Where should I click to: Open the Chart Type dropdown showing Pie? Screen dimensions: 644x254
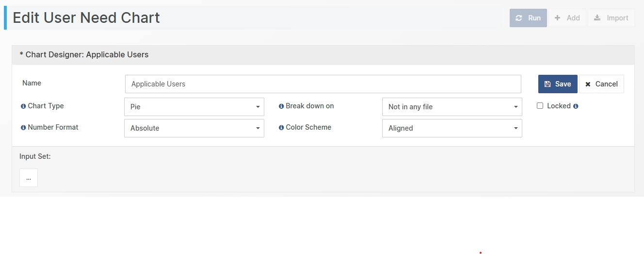pos(194,107)
